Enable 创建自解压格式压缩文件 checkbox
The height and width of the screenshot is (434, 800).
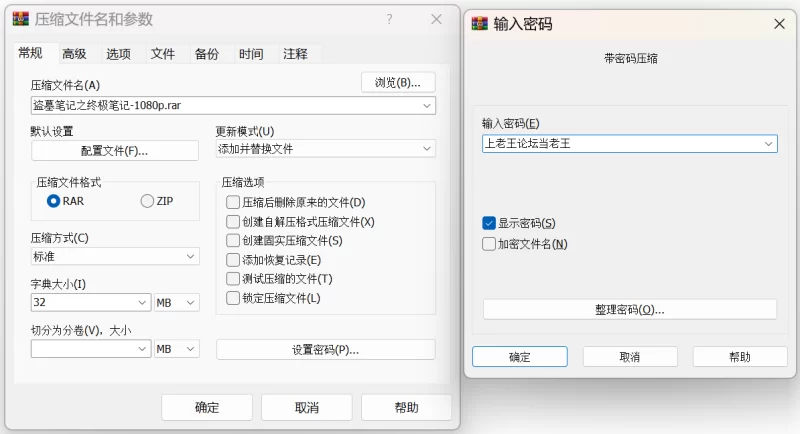point(233,221)
